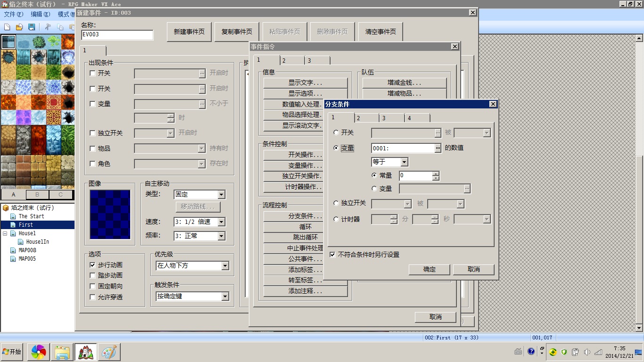Collapse the House1 tree node
Screen dimensions: 644x362
(x=5, y=233)
